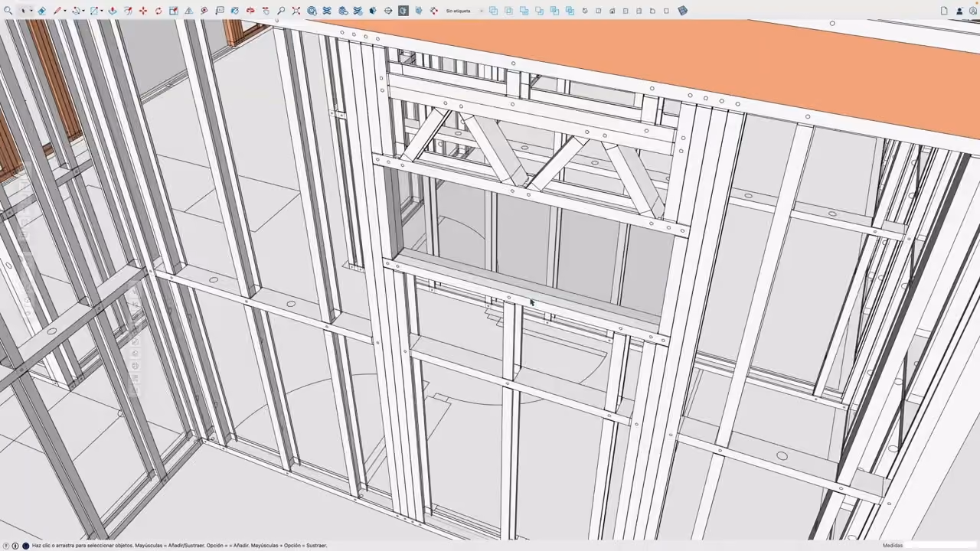Switch to the Iso standard view
Viewport: 980px width, 551px height.
click(585, 11)
